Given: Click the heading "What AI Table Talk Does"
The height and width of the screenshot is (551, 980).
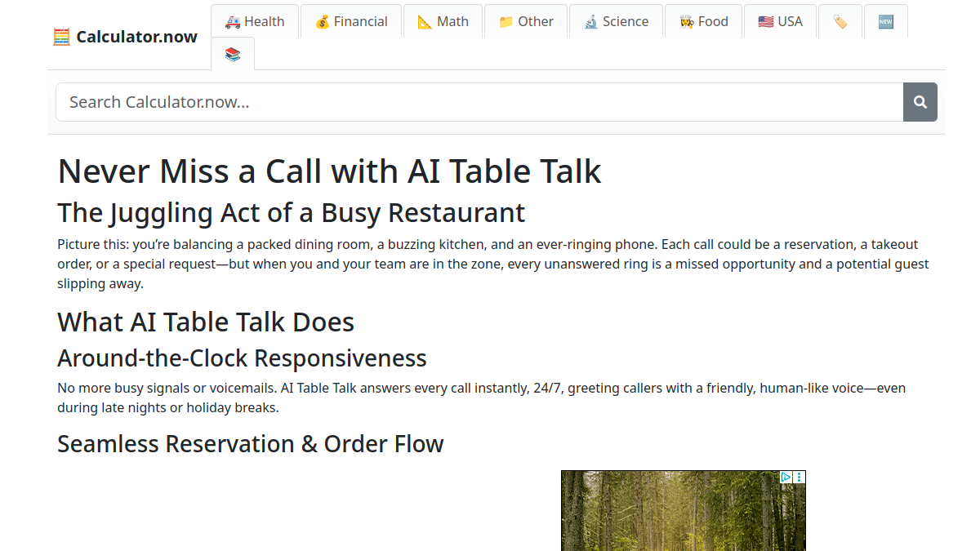Looking at the screenshot, I should (206, 322).
